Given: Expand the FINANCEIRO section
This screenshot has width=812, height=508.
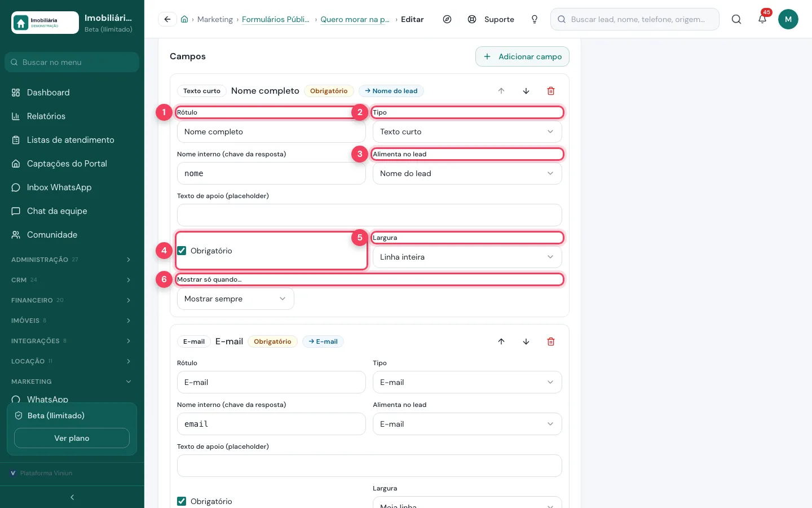Looking at the screenshot, I should point(72,300).
